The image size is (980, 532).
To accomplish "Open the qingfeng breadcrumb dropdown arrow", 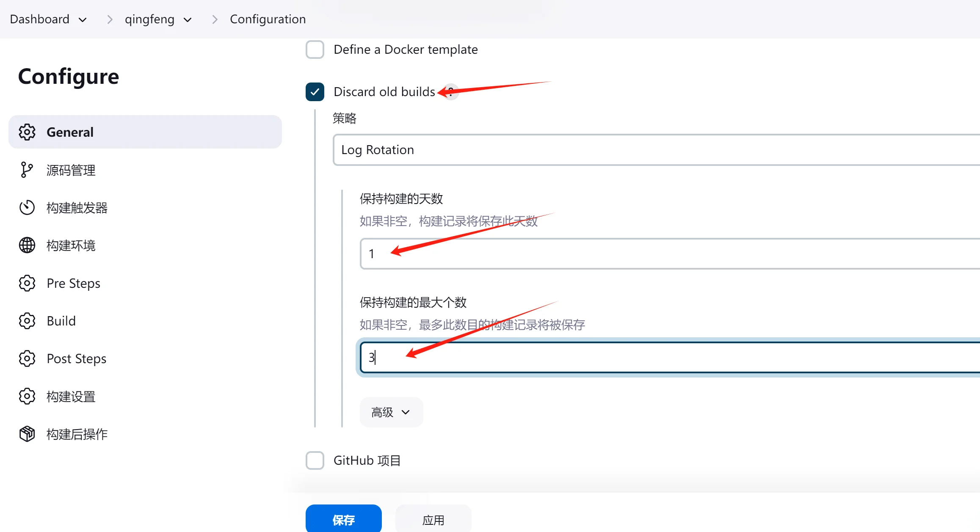I will pos(188,19).
